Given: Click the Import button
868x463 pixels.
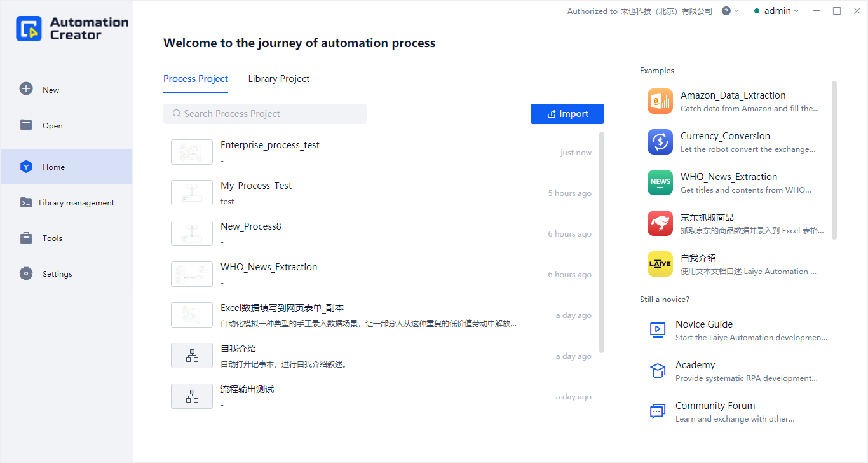Looking at the screenshot, I should 567,113.
